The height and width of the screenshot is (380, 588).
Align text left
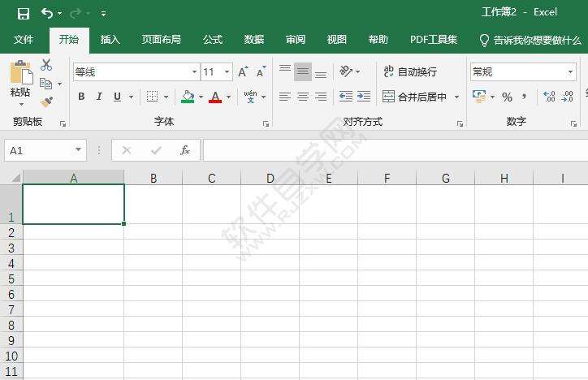point(285,97)
